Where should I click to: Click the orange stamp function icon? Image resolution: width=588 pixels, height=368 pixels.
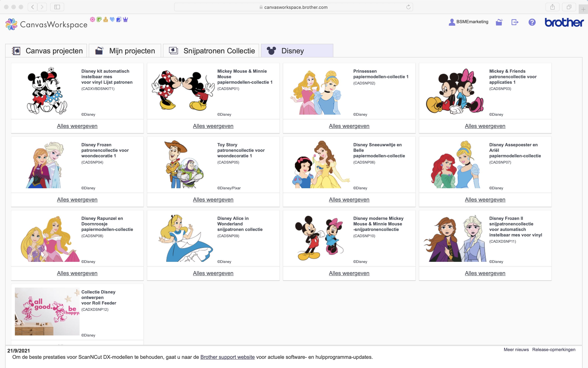[x=105, y=20]
